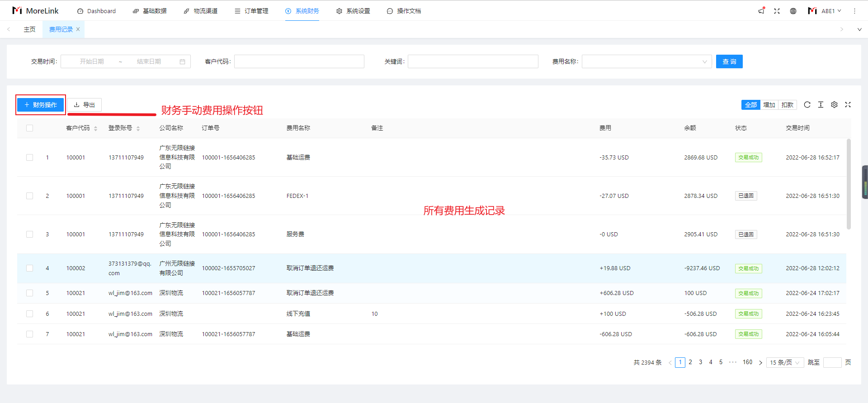
Task: Select the header select-all checkbox
Action: click(30, 128)
